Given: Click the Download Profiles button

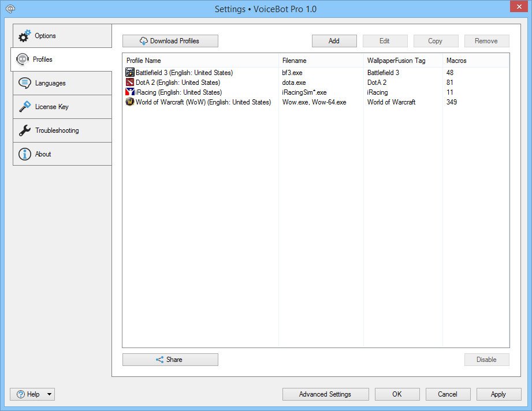Looking at the screenshot, I should click(x=170, y=41).
